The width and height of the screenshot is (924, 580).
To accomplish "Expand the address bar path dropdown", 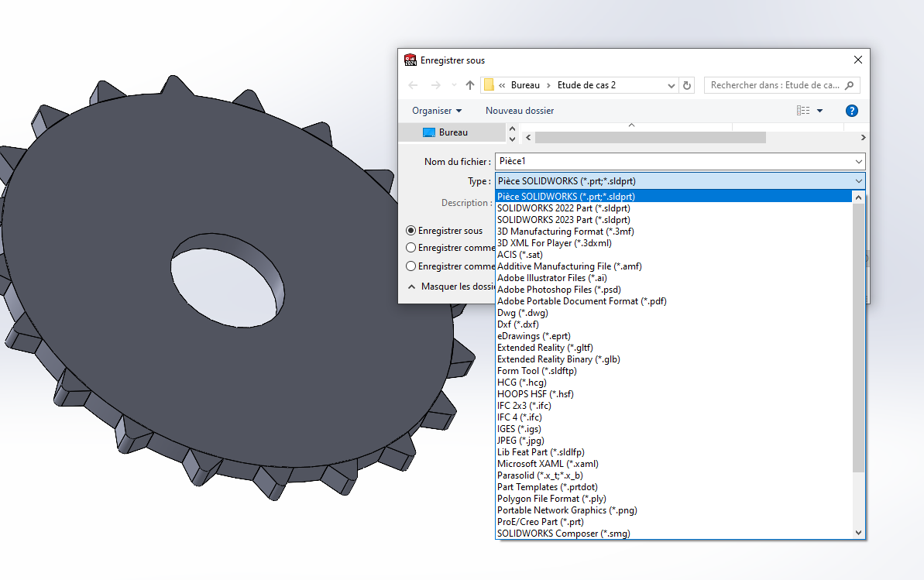I will coord(671,85).
